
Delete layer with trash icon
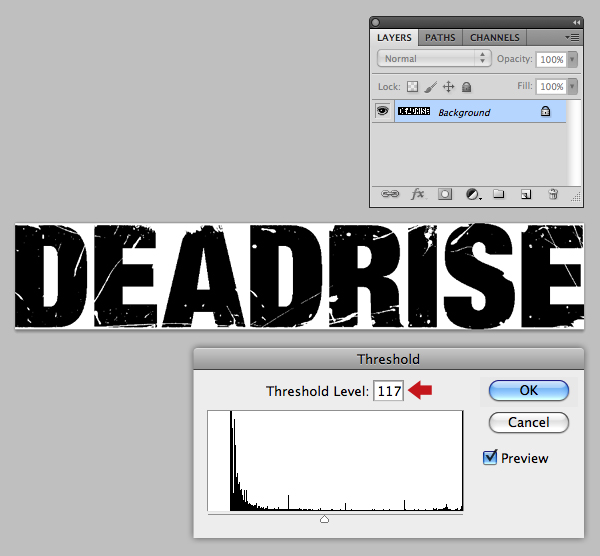point(553,194)
